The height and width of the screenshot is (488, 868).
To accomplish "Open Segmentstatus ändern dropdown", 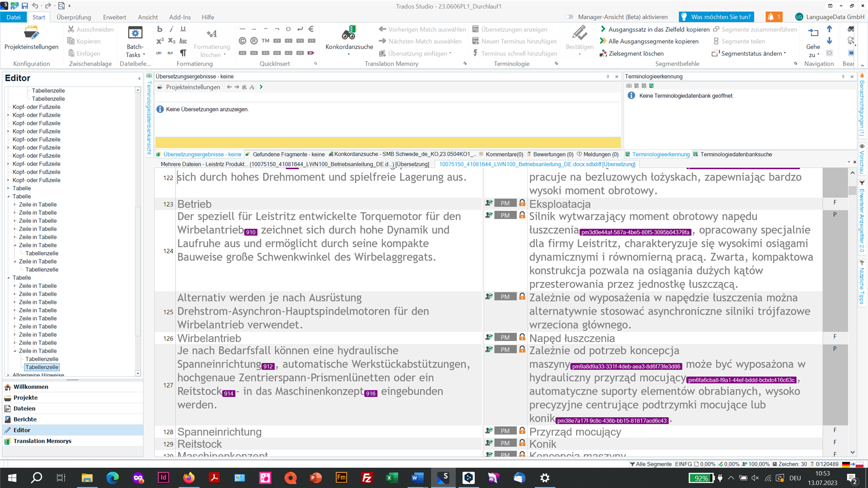I will click(x=749, y=54).
